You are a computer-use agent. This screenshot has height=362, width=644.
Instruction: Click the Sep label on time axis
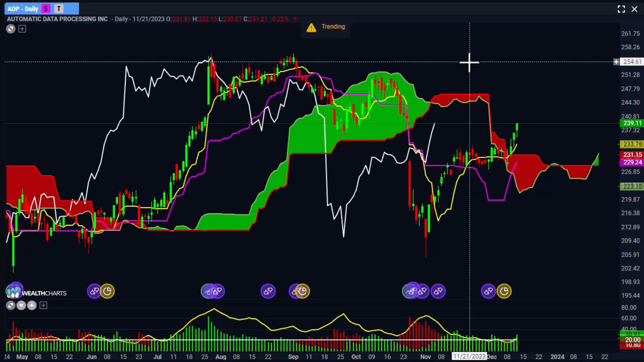pos(293,357)
